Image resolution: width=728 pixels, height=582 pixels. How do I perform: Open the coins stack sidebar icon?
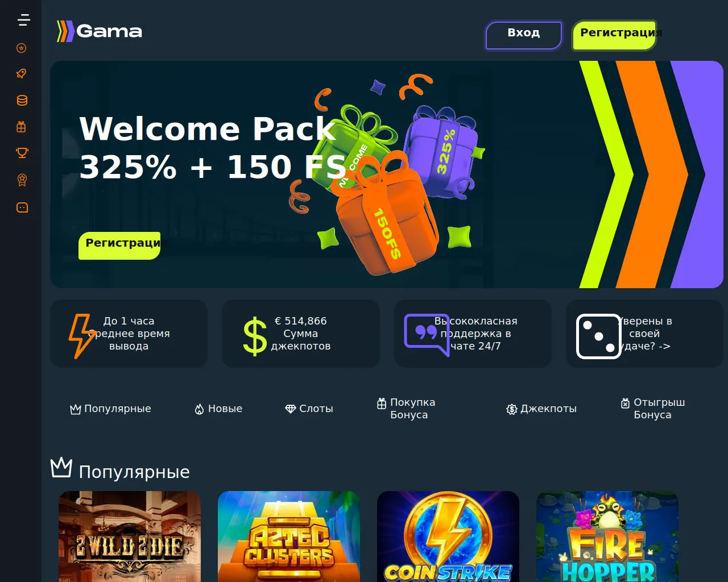[22, 101]
